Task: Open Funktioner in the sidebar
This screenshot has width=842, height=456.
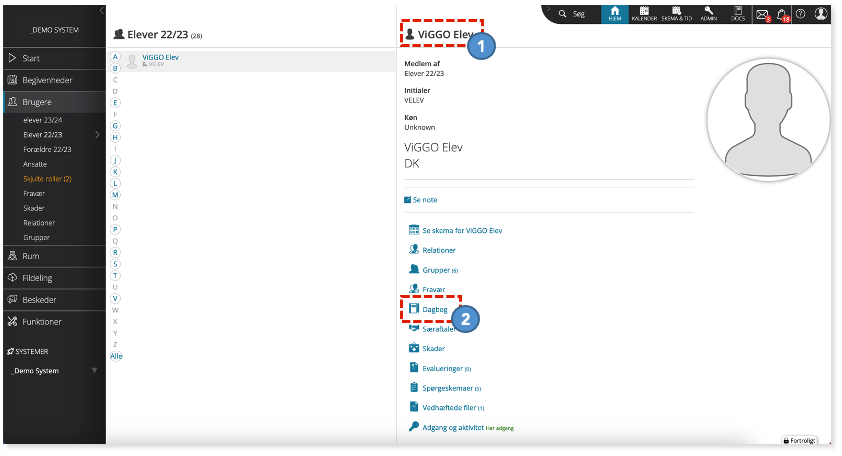Action: (54, 322)
